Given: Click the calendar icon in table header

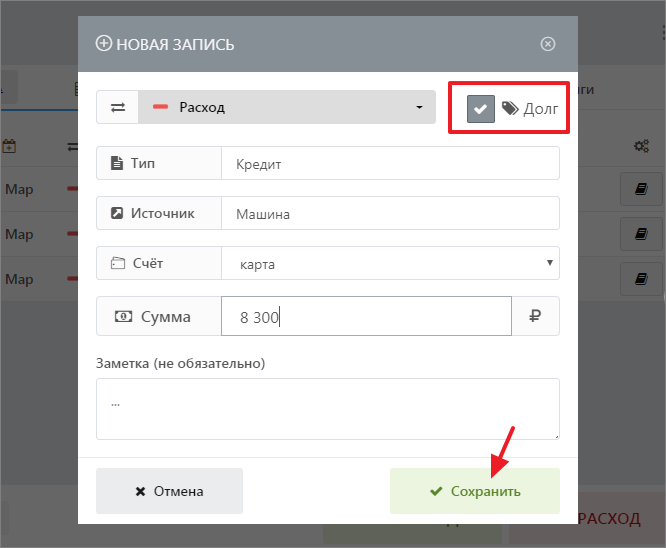Looking at the screenshot, I should pyautogui.click(x=9, y=146).
